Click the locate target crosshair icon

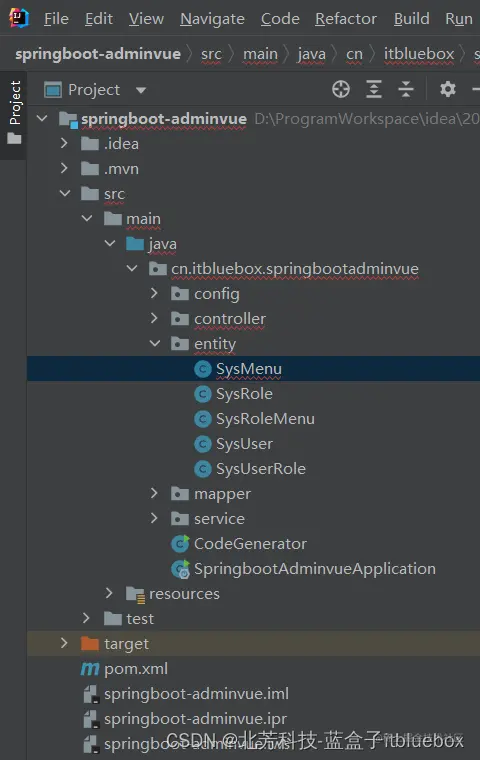click(341, 89)
